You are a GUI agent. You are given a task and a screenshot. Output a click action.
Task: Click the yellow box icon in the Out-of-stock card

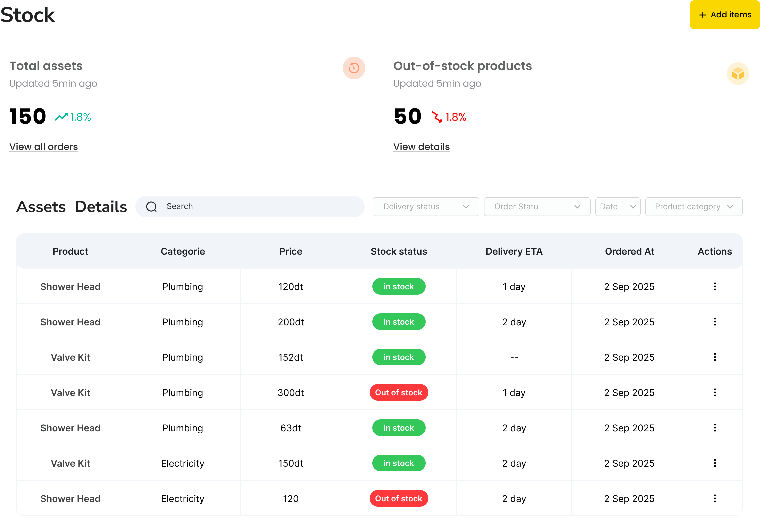click(738, 74)
